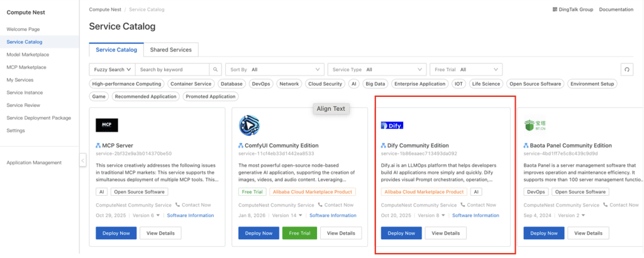The height and width of the screenshot is (258, 644).
Task: Click View Details on Dify Community Edition
Action: tap(446, 233)
